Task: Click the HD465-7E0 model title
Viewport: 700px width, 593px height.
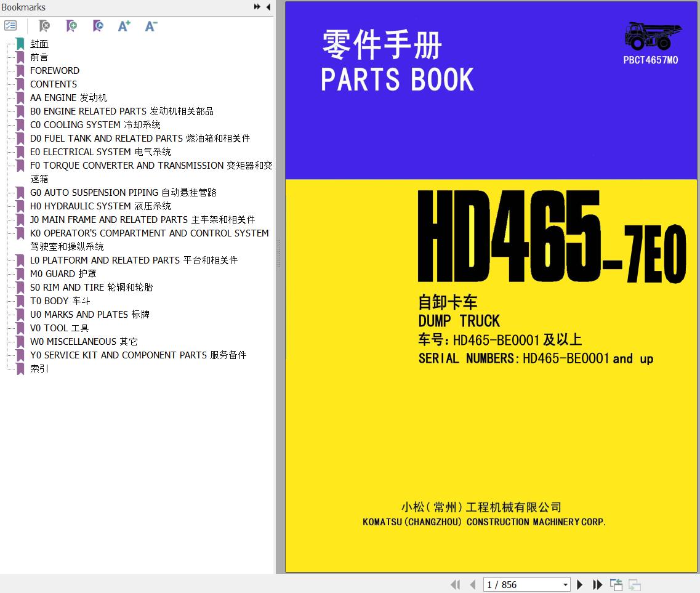Action: 552,236
